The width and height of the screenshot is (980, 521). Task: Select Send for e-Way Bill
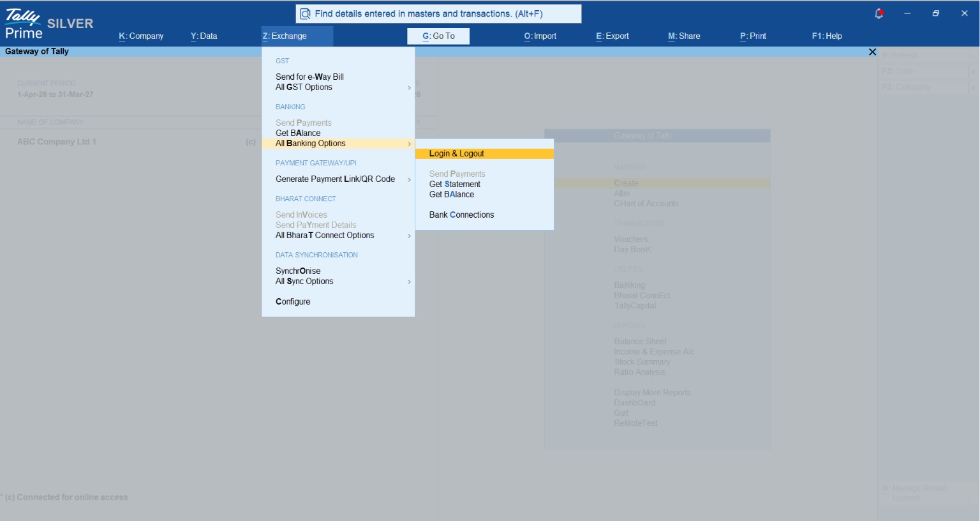coord(309,77)
